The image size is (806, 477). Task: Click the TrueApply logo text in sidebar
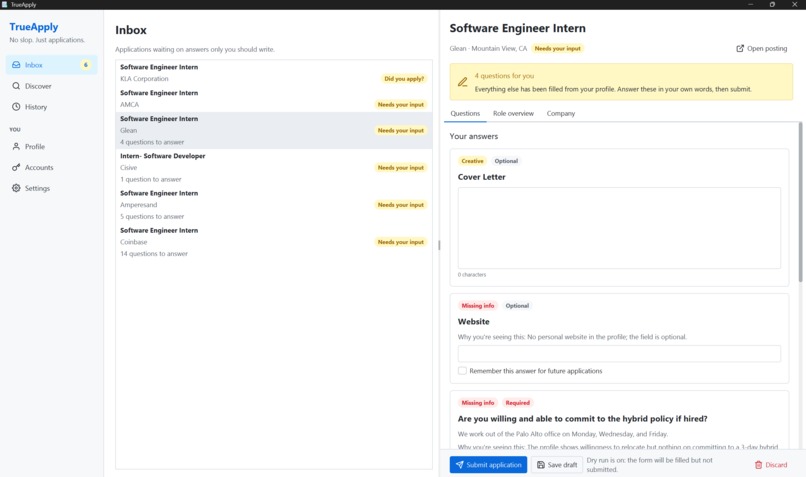tap(33, 27)
